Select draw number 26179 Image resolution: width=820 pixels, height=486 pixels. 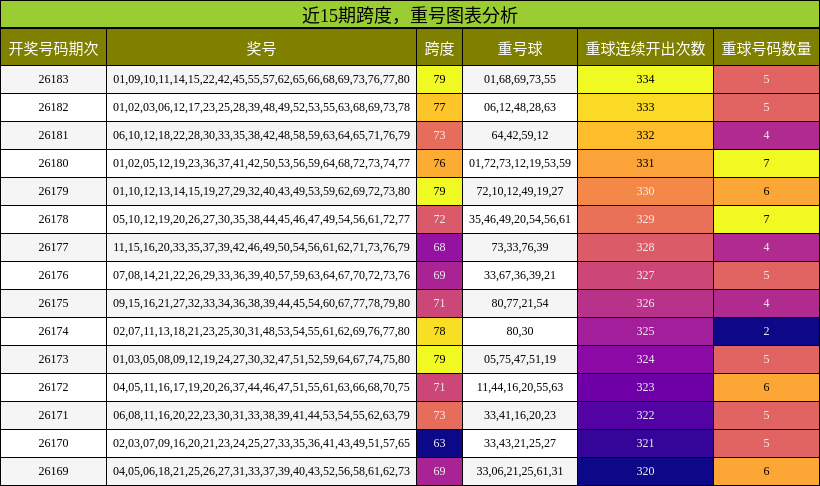(53, 191)
